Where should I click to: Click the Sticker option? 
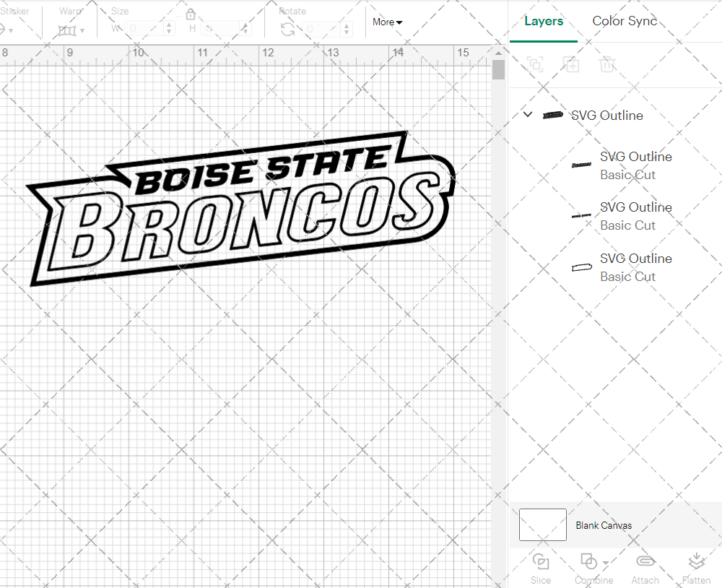click(x=16, y=11)
